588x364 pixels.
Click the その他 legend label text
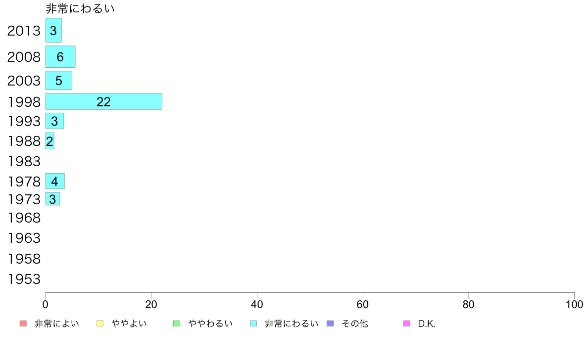click(355, 323)
